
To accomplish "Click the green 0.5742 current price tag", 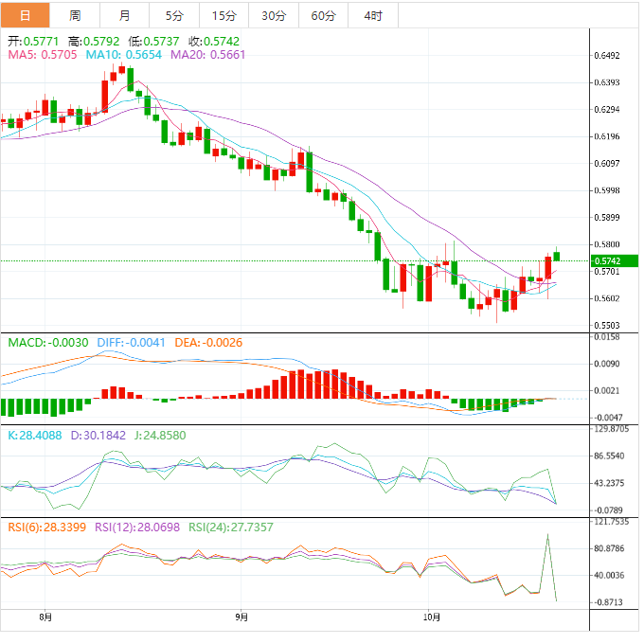I will [x=614, y=260].
